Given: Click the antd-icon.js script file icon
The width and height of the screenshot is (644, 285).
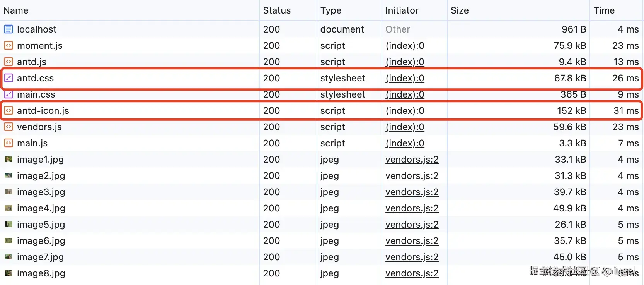Looking at the screenshot, I should 9,110.
